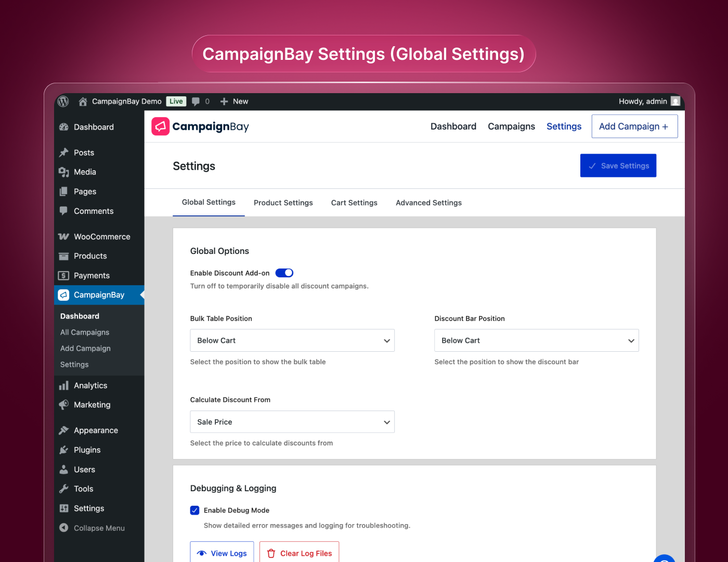The width and height of the screenshot is (728, 562).
Task: Open Settings in CampaignBay sidebar submenu
Action: [74, 365]
